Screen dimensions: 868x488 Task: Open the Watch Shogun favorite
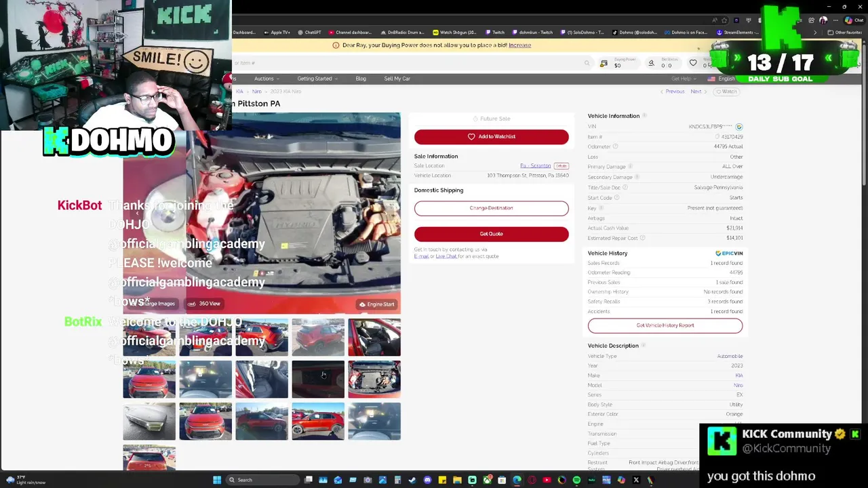click(454, 33)
